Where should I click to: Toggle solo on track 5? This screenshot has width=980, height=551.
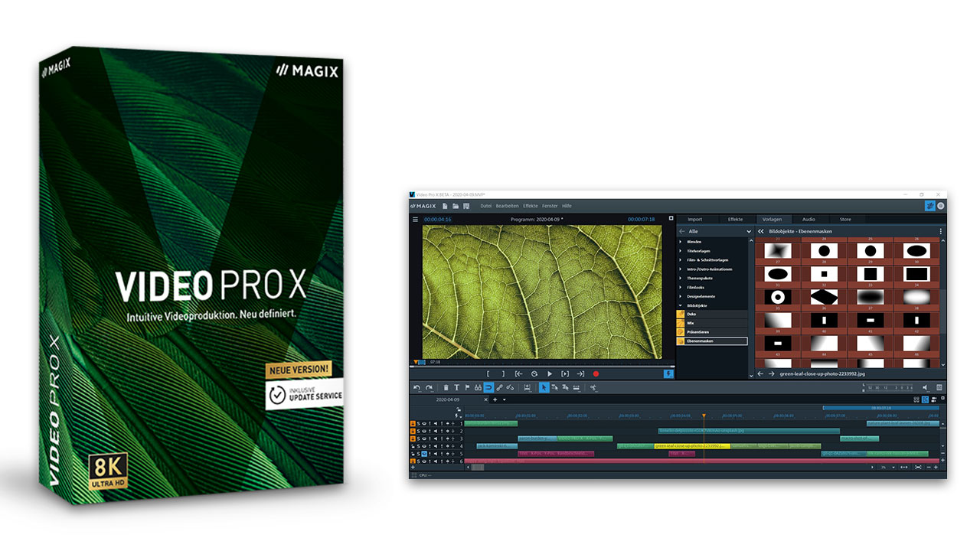click(x=420, y=454)
